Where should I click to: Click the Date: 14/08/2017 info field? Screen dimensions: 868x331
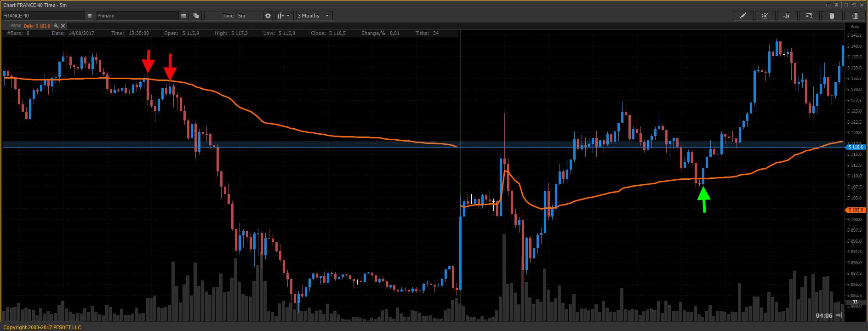point(73,33)
